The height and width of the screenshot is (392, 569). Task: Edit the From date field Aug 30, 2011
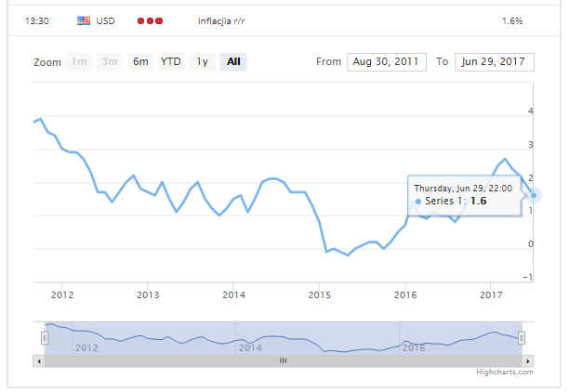coord(387,62)
